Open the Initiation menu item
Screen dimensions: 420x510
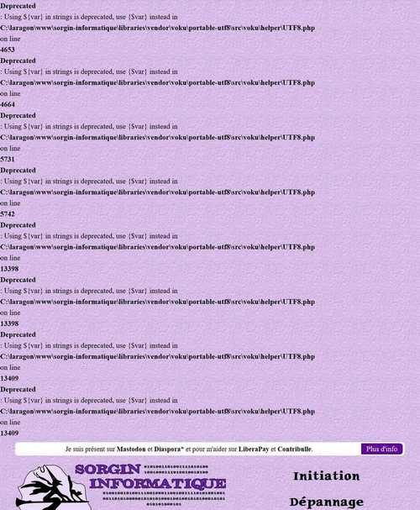pyautogui.click(x=327, y=476)
